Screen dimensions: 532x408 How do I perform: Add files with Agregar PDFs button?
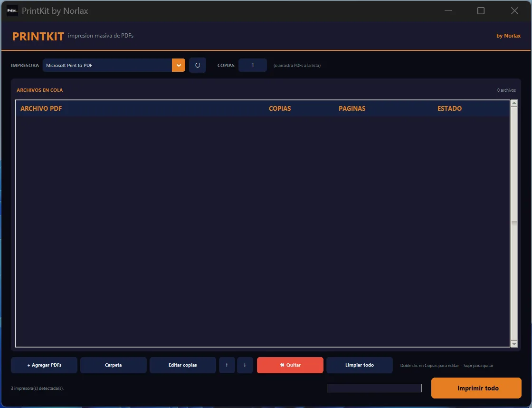point(44,365)
